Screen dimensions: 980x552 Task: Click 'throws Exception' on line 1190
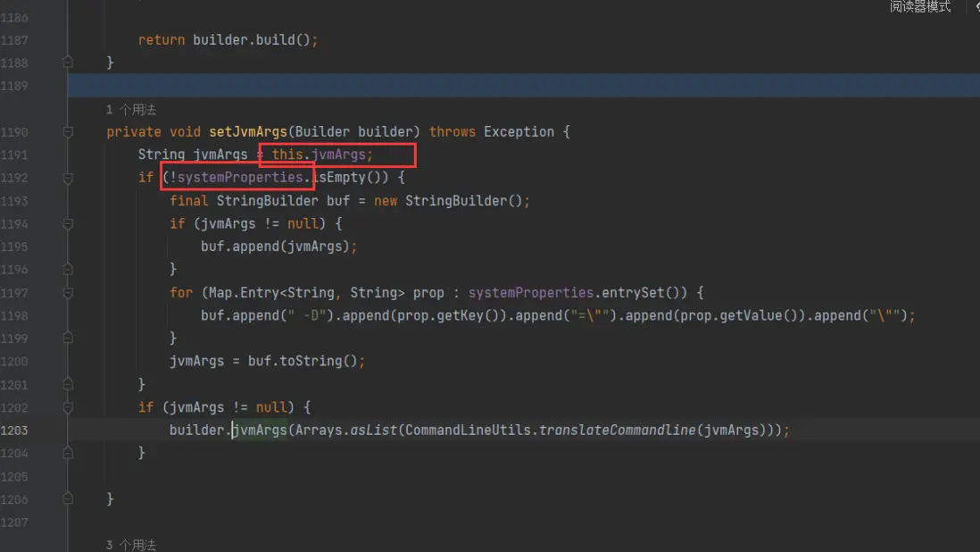(x=491, y=132)
